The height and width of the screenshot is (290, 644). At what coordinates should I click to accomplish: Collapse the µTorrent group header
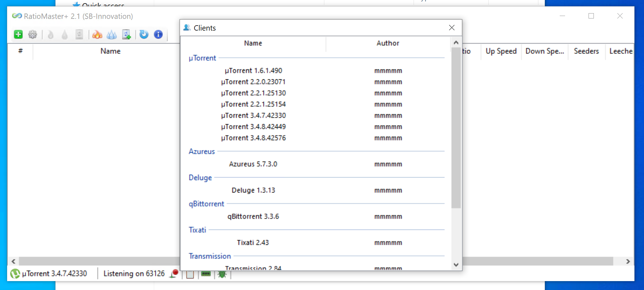coord(202,58)
